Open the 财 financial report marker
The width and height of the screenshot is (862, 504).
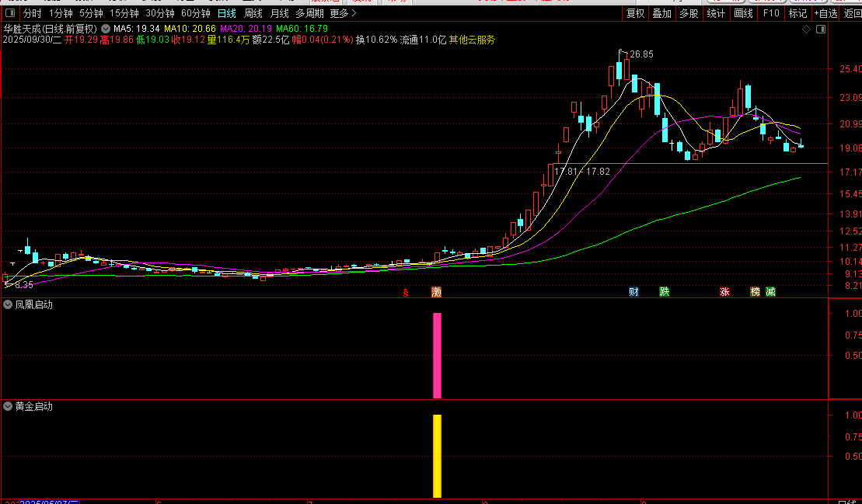pos(633,291)
